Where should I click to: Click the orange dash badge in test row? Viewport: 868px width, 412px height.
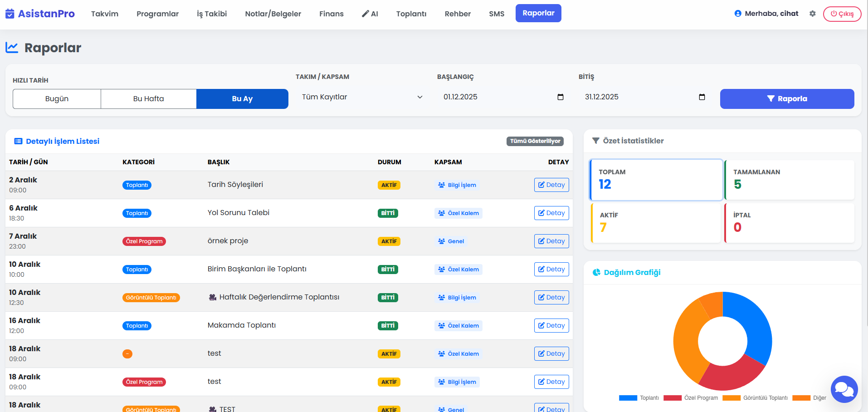click(127, 354)
